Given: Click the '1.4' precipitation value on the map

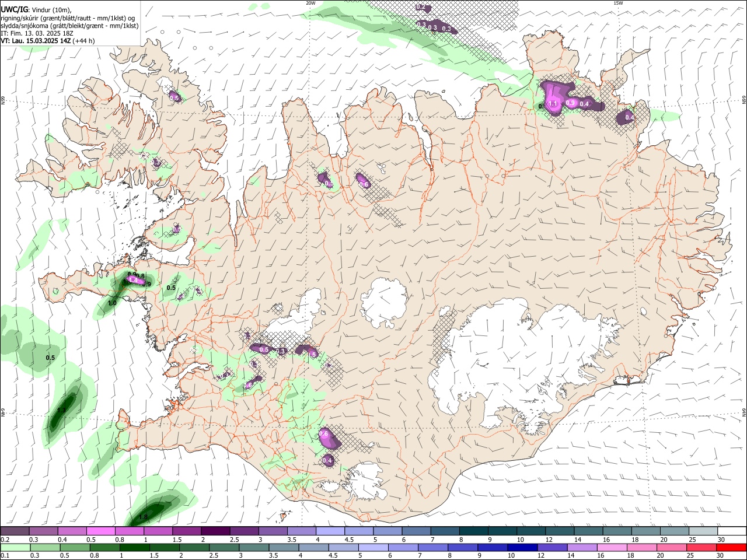Looking at the screenshot, I should point(133,281).
